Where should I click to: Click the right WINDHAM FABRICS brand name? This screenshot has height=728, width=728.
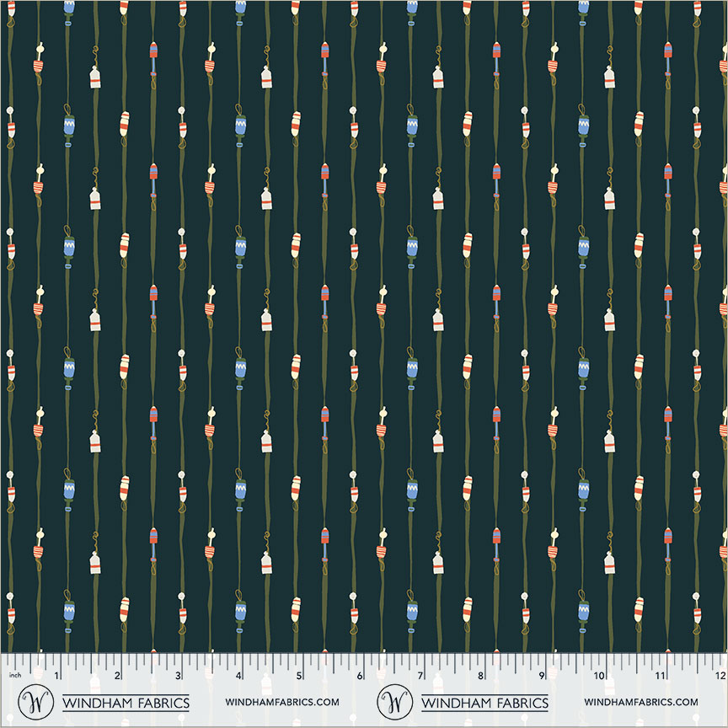pos(485,702)
